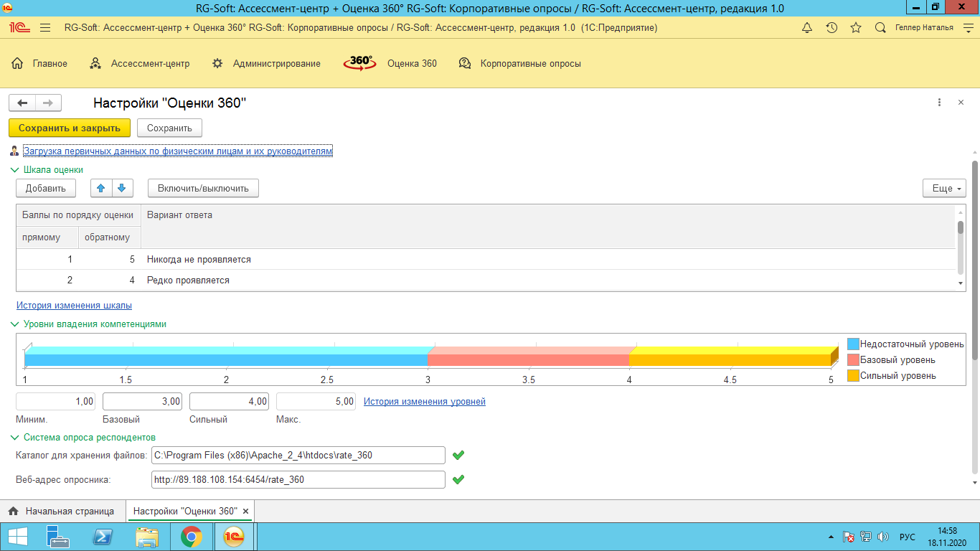Screen dimensions: 980x551
Task: Go forward with the right arrow button
Action: 48,103
